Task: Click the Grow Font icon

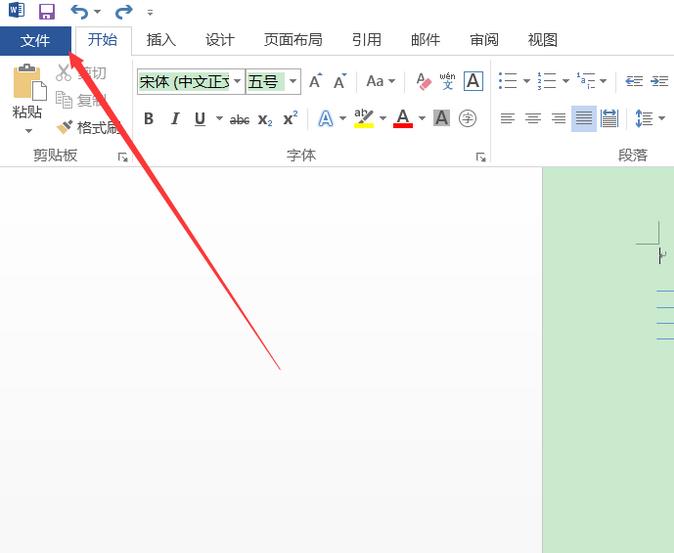Action: (316, 81)
